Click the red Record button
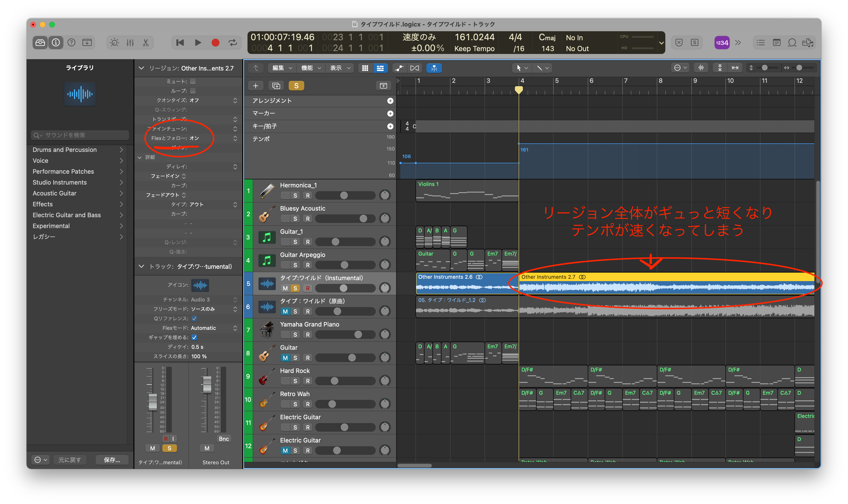Image resolution: width=848 pixels, height=504 pixels. click(x=215, y=42)
